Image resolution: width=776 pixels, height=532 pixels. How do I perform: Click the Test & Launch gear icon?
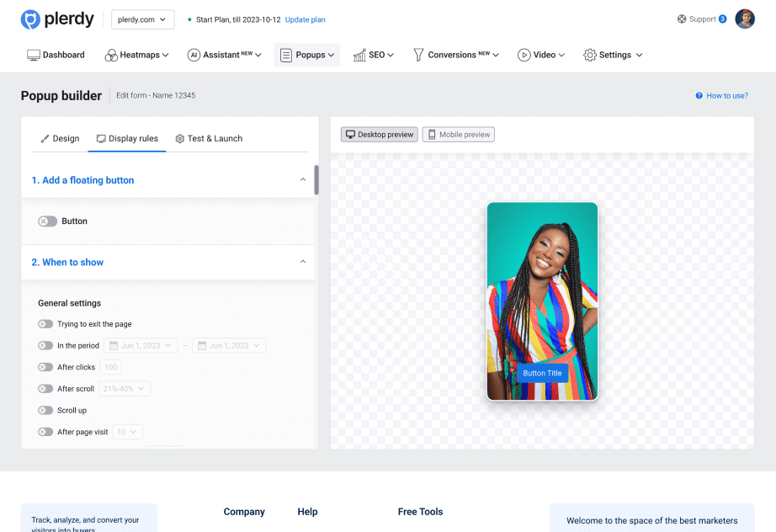179,139
